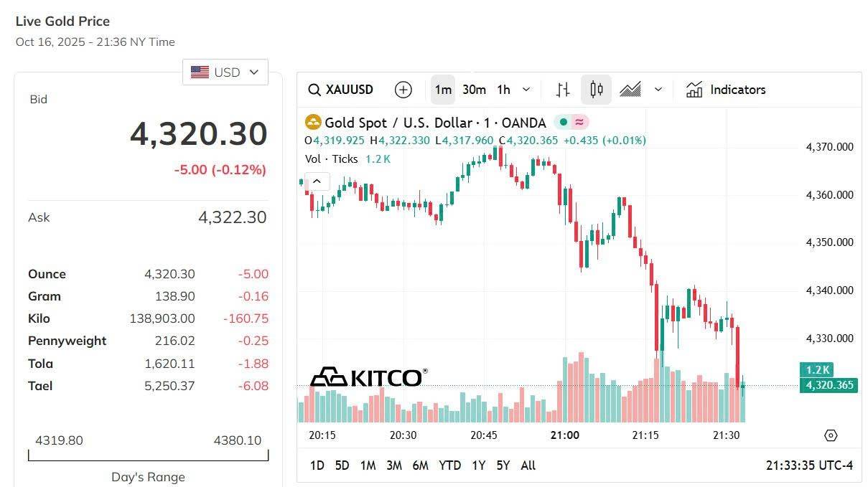Switch to the YTD range tab

[449, 465]
